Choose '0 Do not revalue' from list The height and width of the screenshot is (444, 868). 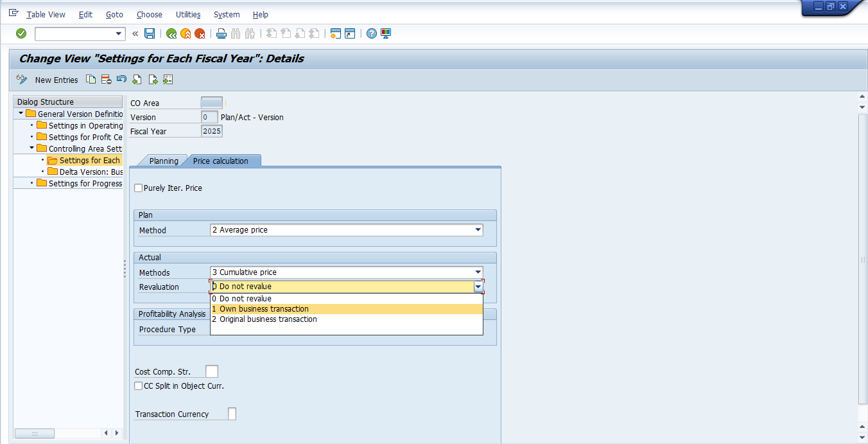click(x=347, y=299)
